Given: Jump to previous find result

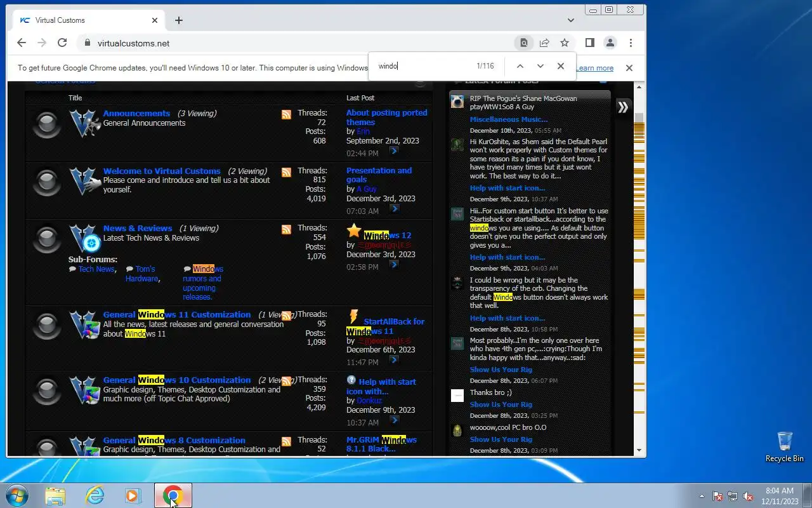Looking at the screenshot, I should 520,66.
